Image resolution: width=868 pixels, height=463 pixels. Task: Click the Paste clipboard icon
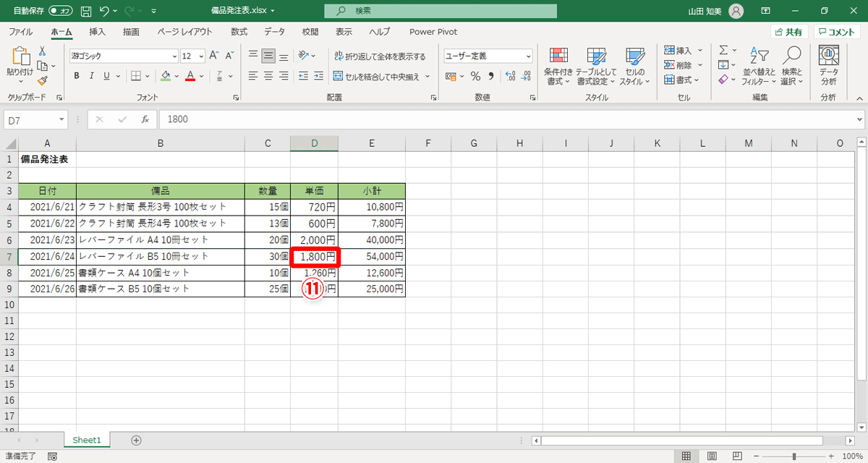click(x=20, y=56)
